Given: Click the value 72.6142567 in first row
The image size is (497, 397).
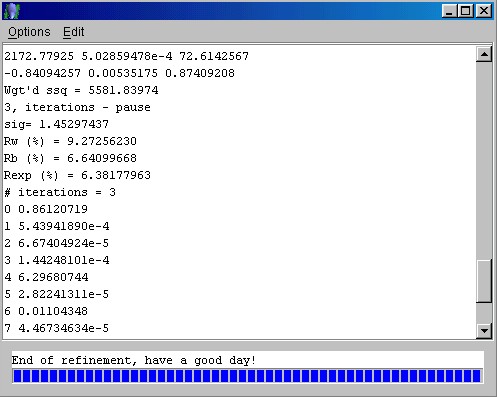Looking at the screenshot, I should coord(214,56).
